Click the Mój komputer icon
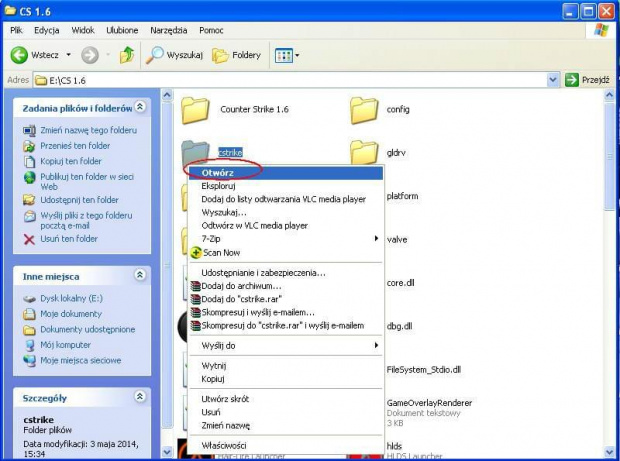 coord(29,345)
